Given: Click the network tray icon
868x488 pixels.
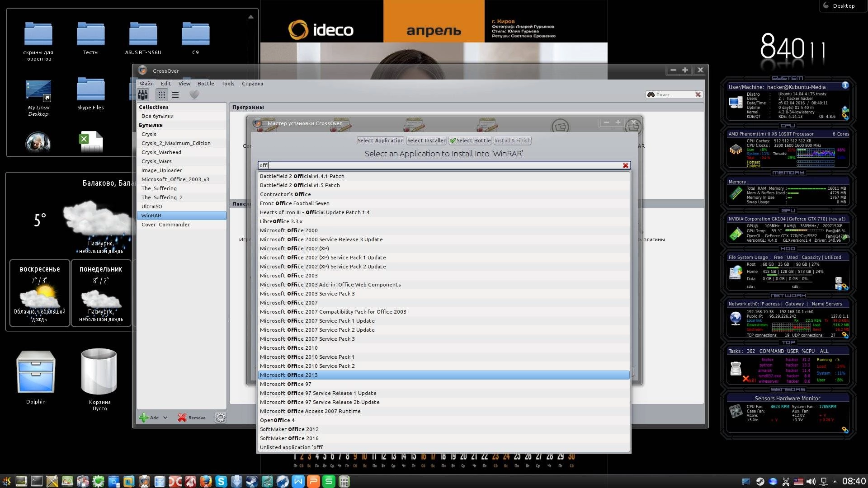Looking at the screenshot, I should tap(824, 482).
